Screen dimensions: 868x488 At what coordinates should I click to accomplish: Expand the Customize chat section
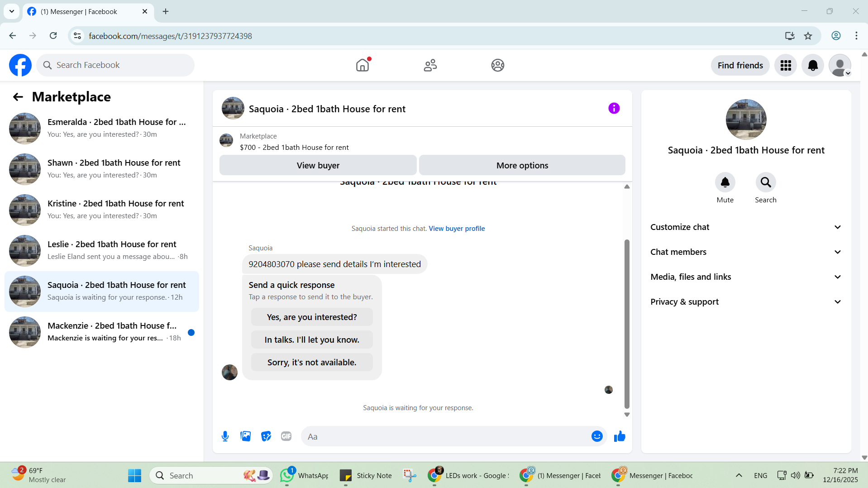tap(746, 227)
